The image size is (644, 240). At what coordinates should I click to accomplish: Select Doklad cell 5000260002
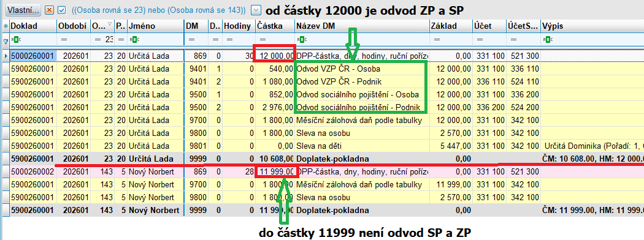point(33,171)
